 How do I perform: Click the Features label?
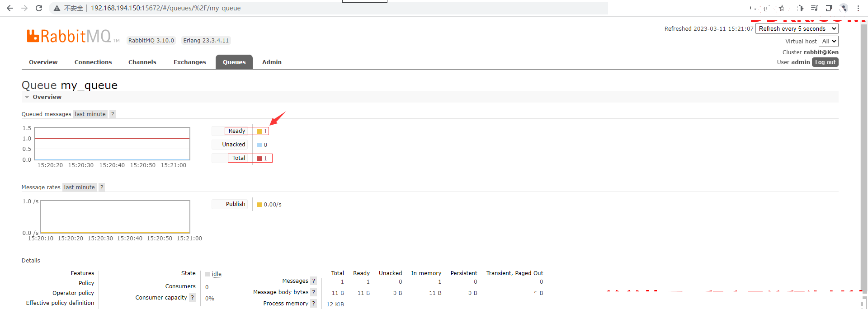pyautogui.click(x=82, y=273)
